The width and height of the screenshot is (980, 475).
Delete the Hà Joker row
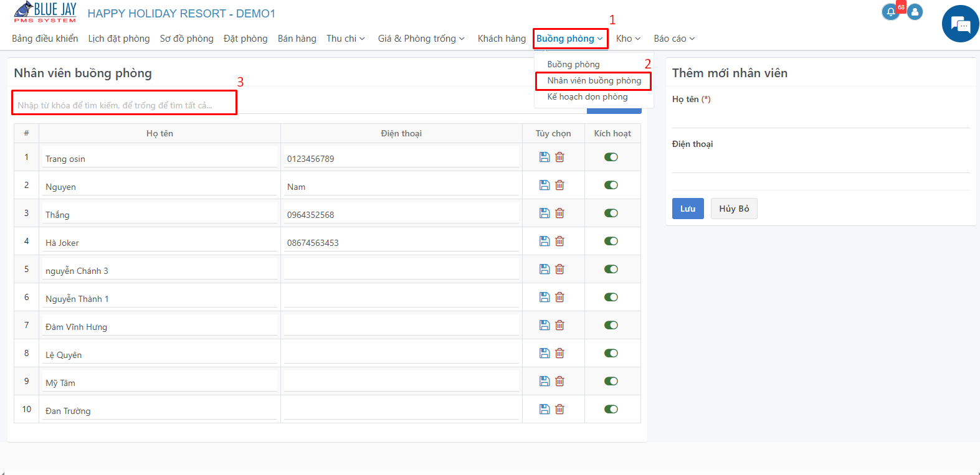pos(559,241)
